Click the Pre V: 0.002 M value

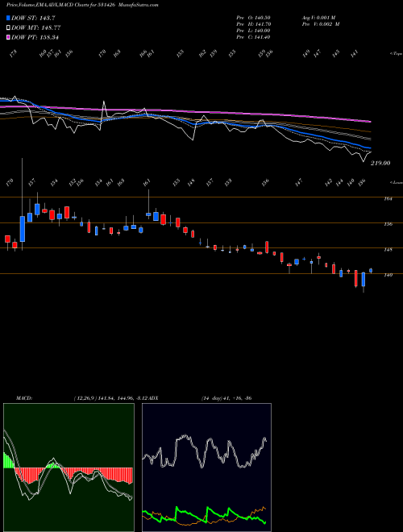[321, 23]
